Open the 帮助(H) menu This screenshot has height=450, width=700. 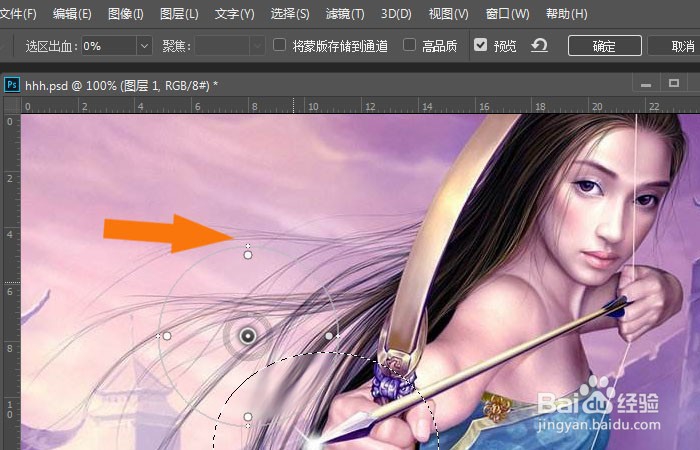tap(567, 14)
